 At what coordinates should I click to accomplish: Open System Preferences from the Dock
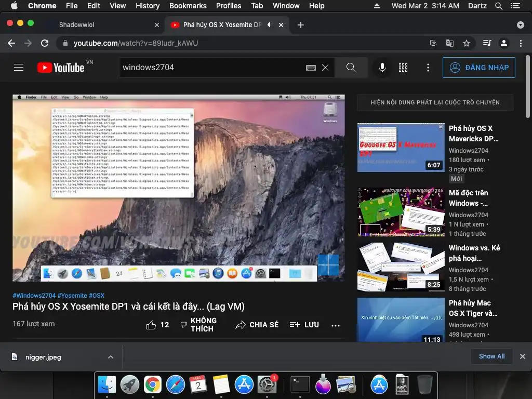click(x=267, y=384)
